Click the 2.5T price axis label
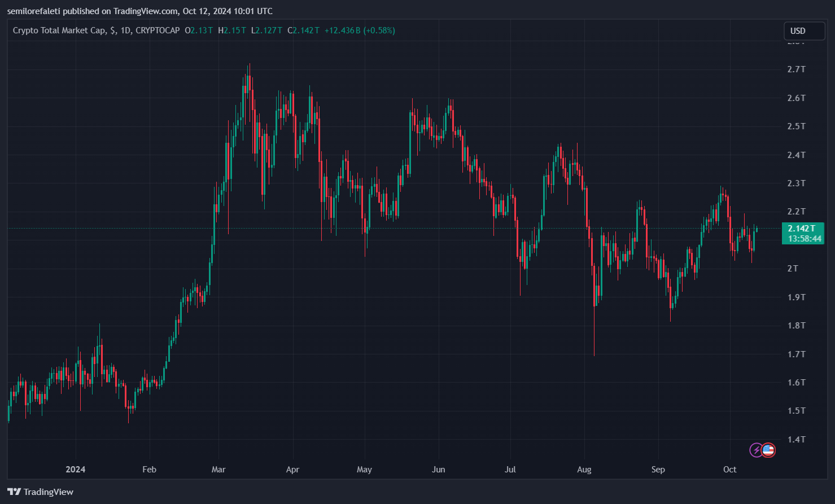Viewport: 835px width, 504px height. 796,126
